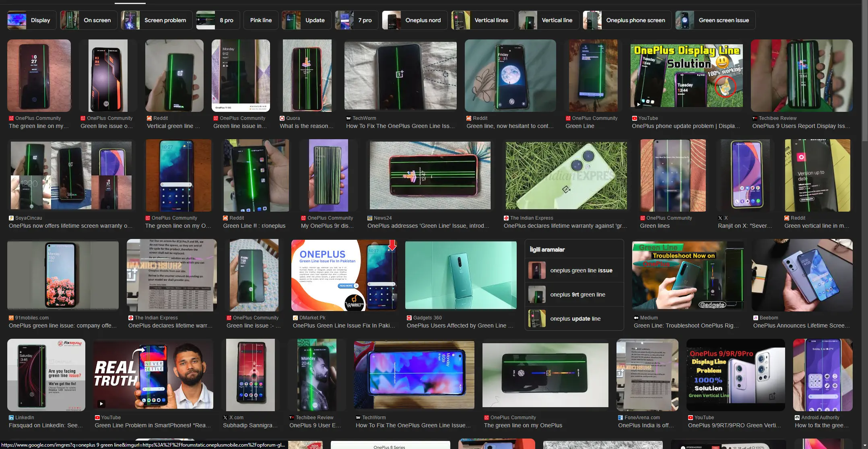Open related search 'oneplus green line issue'
868x449 pixels.
click(574, 270)
